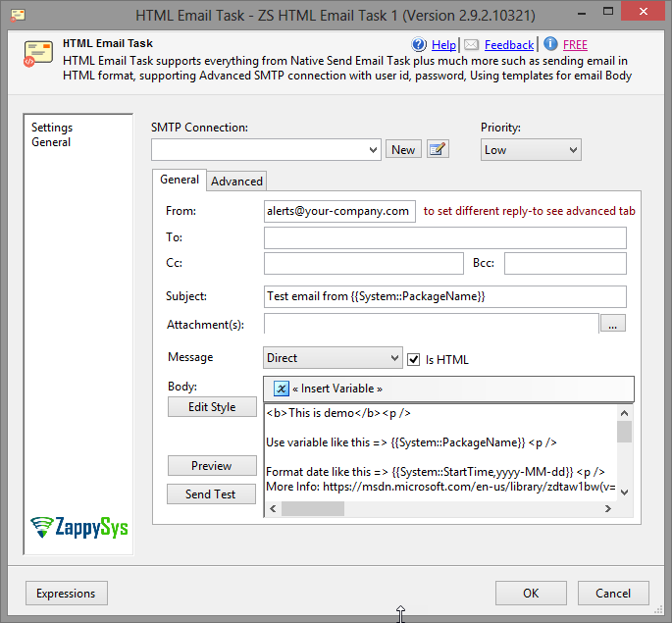The width and height of the screenshot is (672, 623).
Task: Click the envelope icon beside Feedback
Action: point(472,44)
